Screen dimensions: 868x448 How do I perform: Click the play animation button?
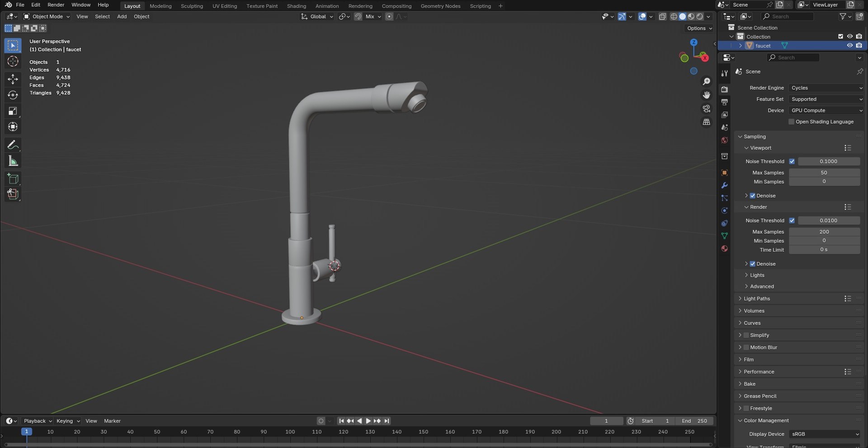click(368, 421)
